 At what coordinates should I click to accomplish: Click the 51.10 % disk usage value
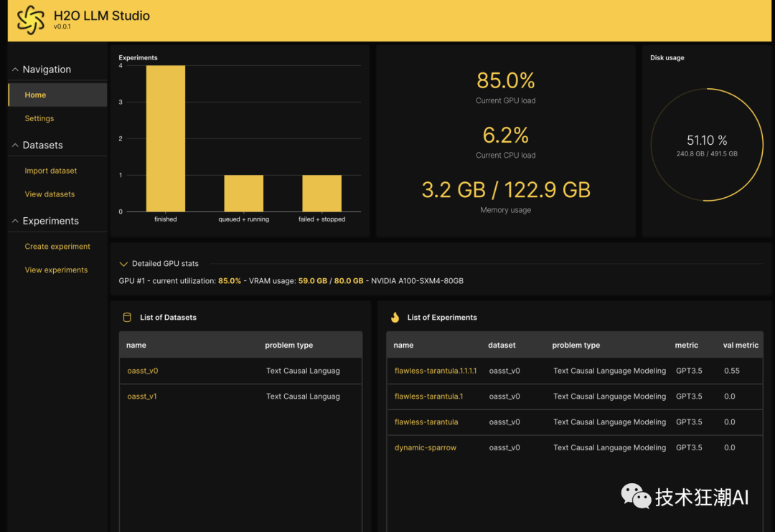pyautogui.click(x=707, y=141)
